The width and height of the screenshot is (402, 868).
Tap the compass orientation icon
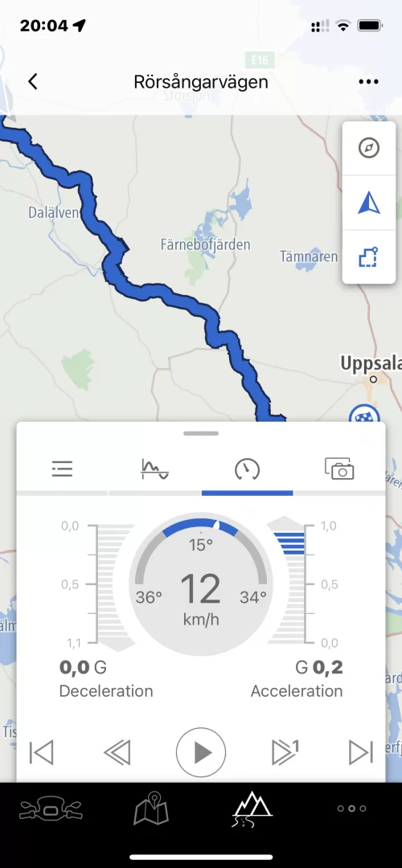coord(369,149)
